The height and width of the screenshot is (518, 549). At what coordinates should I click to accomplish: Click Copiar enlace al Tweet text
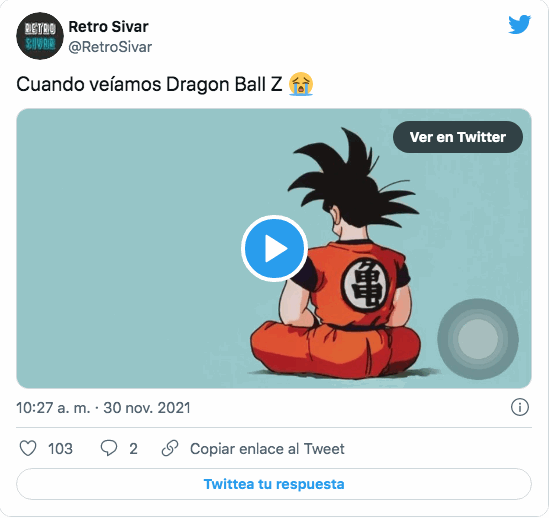coord(267,449)
